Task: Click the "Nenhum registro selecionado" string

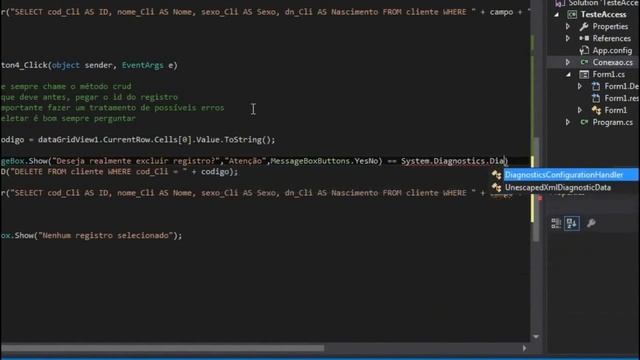Action: pos(107,236)
